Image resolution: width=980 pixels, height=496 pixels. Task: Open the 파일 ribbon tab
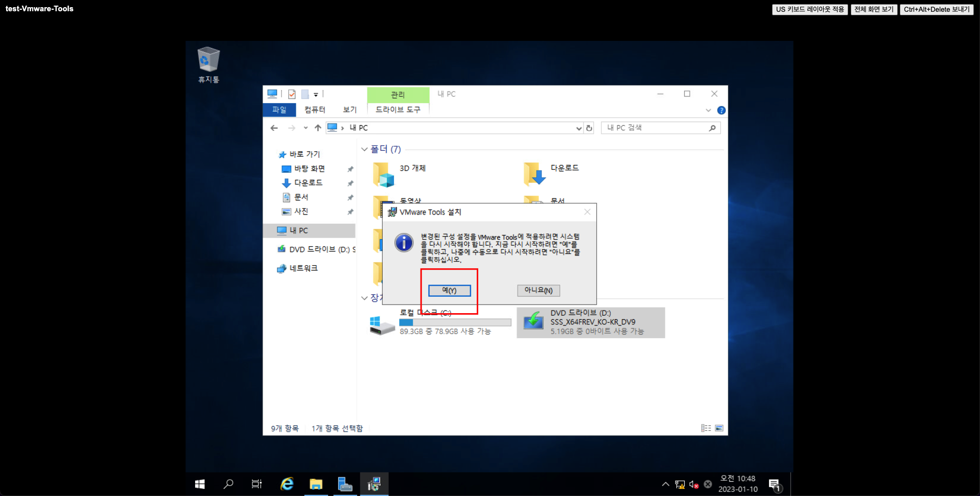coord(279,110)
